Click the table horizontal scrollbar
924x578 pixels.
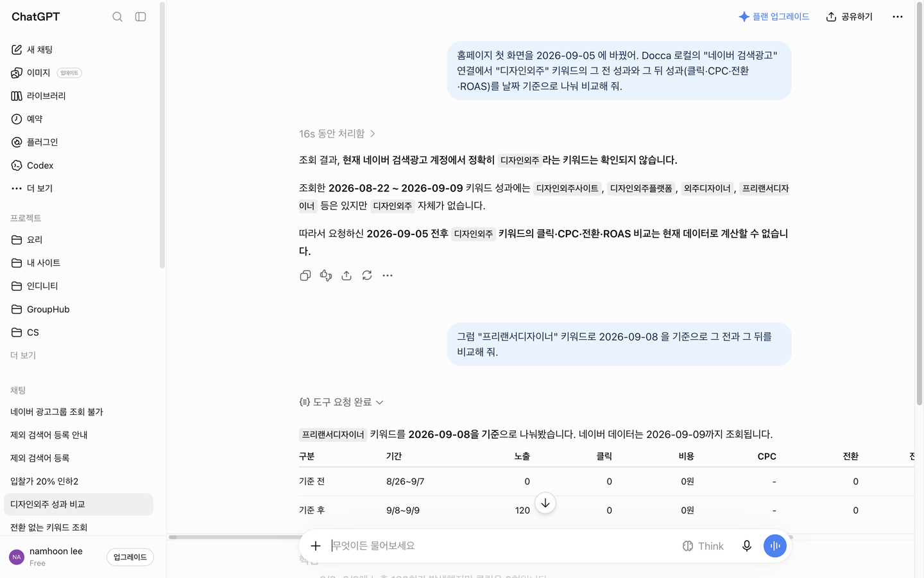pos(481,537)
